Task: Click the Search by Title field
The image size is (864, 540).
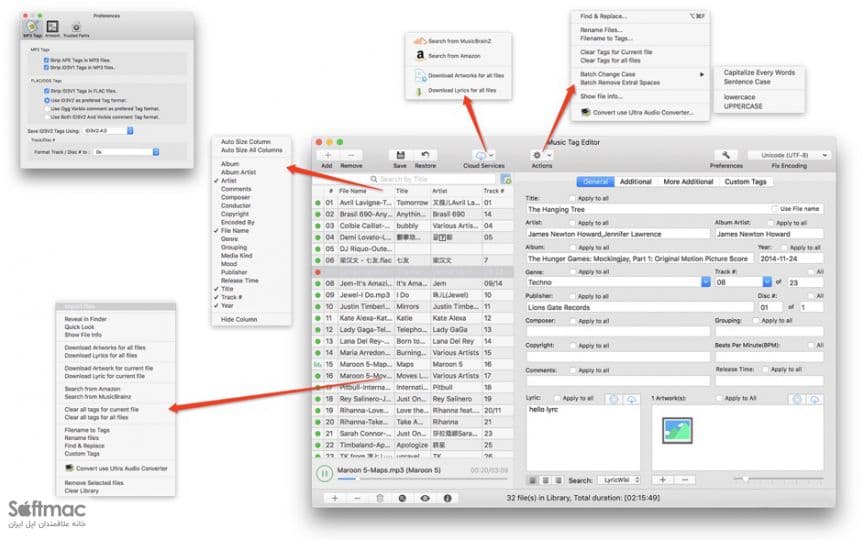Action: click(433, 179)
